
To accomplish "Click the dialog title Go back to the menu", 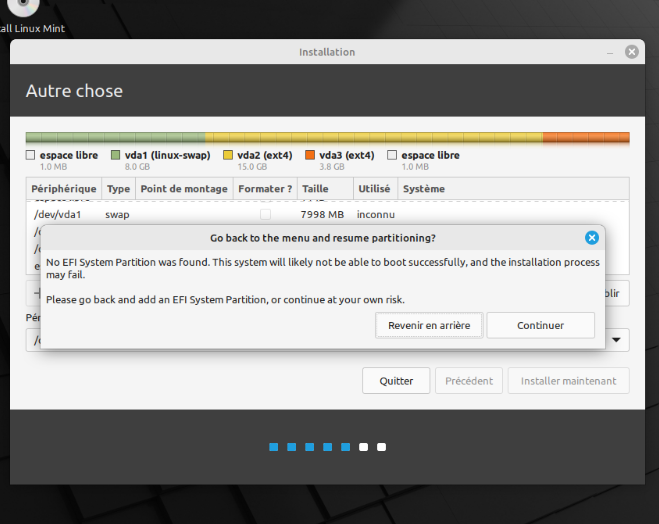I will 322,238.
